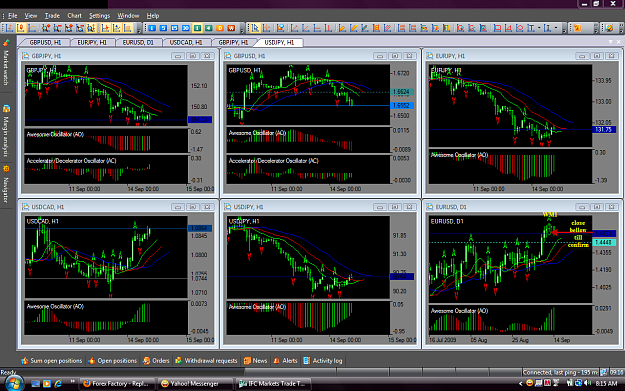Image resolution: width=625 pixels, height=391 pixels.
Task: Show Withdrawal requests panel
Action: tap(206, 361)
